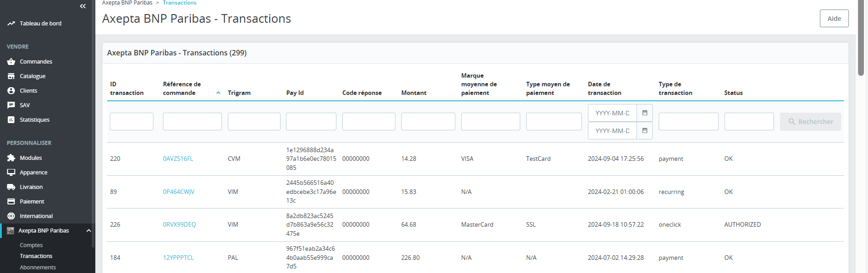The width and height of the screenshot is (868, 273).
Task: Click the amount 226.80 cell
Action: (x=410, y=258)
